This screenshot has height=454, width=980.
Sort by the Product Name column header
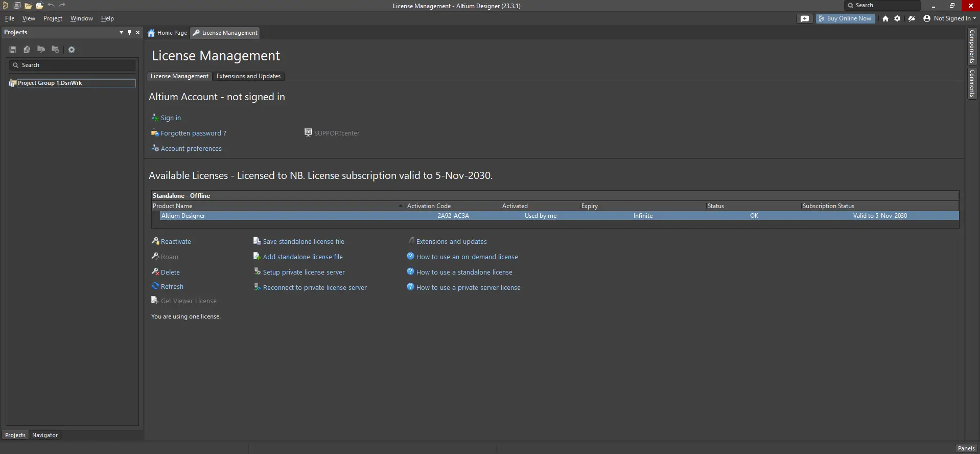point(278,206)
